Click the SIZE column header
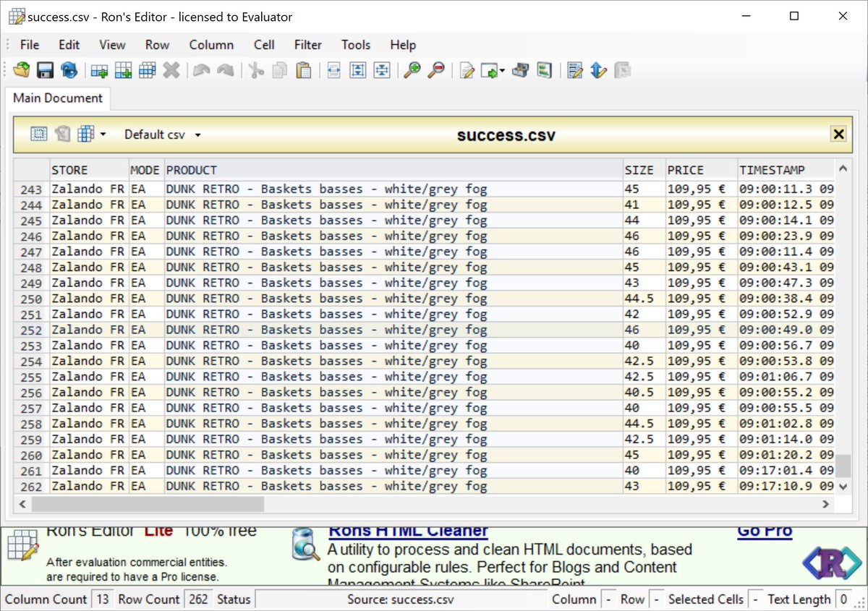 (x=644, y=170)
